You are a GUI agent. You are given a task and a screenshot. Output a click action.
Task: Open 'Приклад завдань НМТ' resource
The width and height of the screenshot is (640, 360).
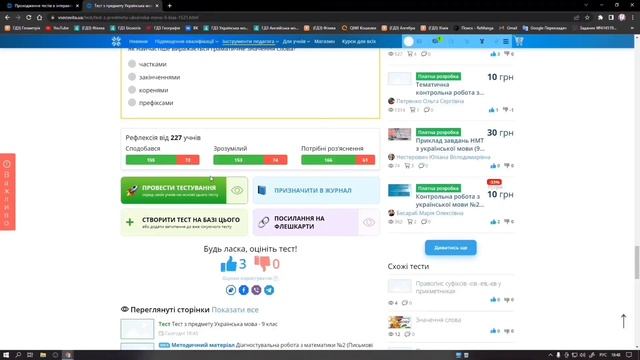click(450, 144)
